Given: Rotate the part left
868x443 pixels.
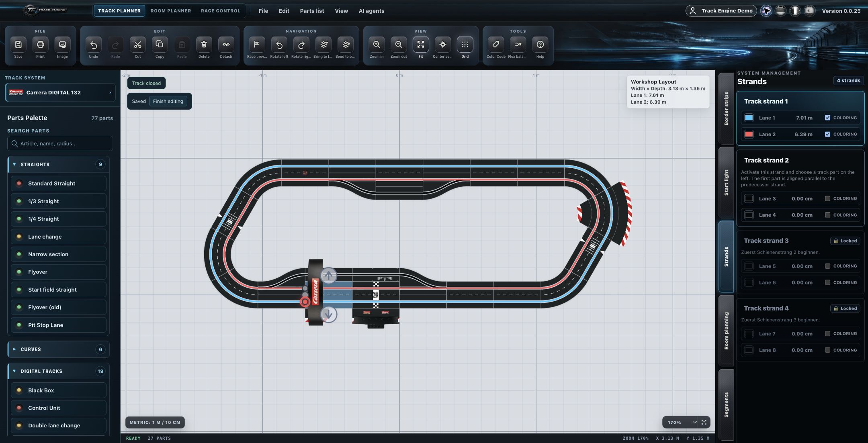Looking at the screenshot, I should coord(279,45).
